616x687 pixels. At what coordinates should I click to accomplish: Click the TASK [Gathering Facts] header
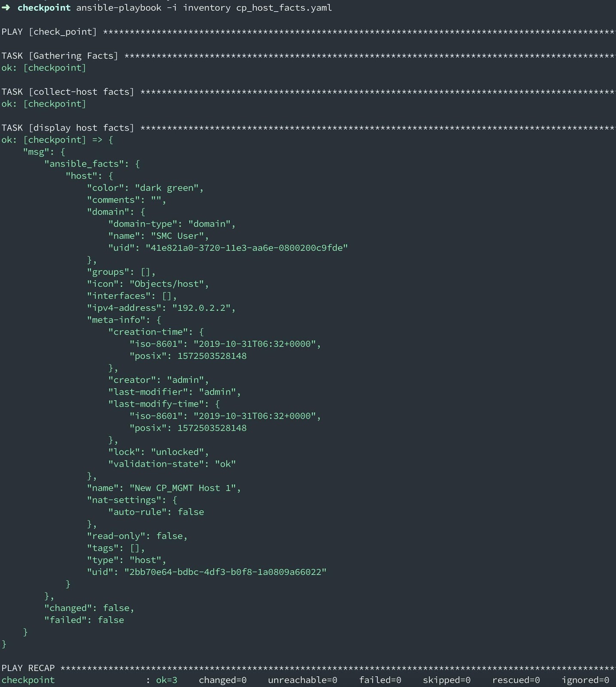pos(60,56)
